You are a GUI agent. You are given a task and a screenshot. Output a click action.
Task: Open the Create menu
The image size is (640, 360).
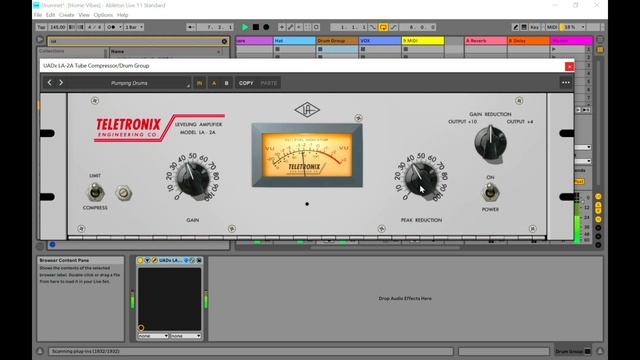[67, 15]
